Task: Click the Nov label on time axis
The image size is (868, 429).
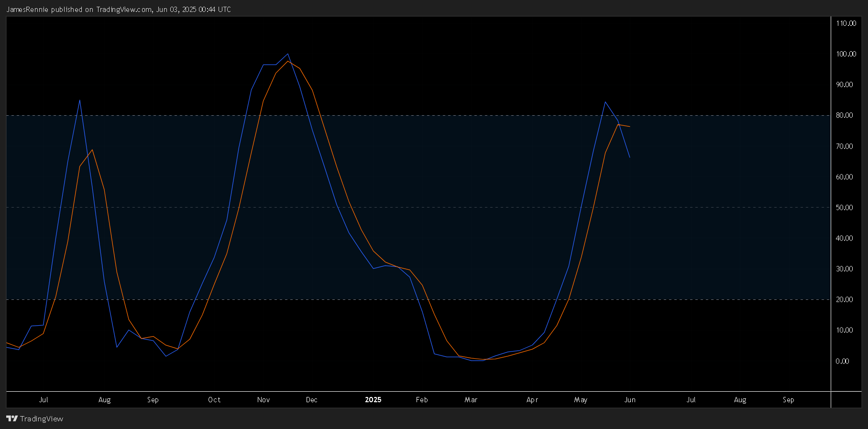Action: pos(264,400)
